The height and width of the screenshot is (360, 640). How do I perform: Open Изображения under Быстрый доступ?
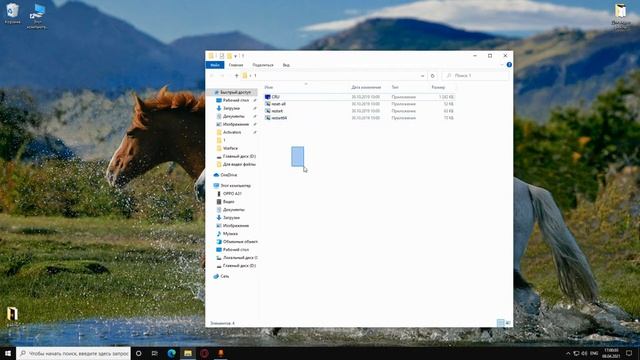236,124
